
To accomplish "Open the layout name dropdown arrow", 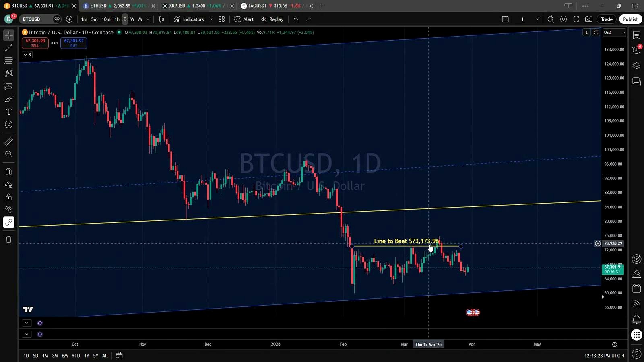I will [x=537, y=19].
